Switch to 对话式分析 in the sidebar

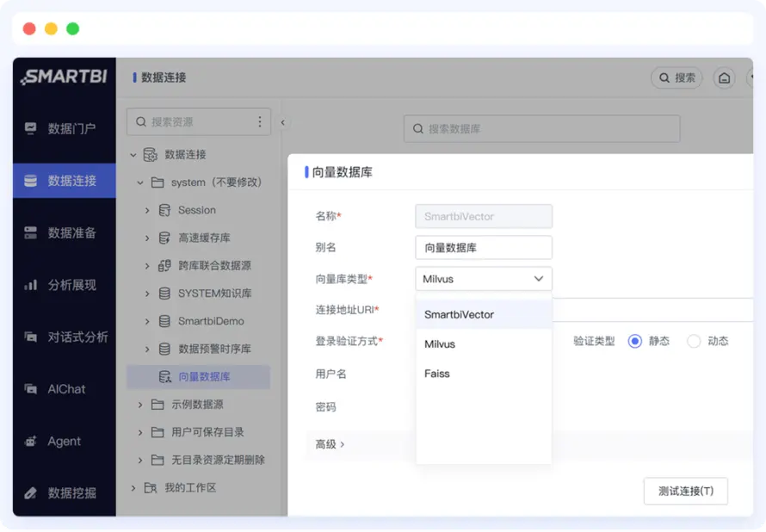pos(64,337)
